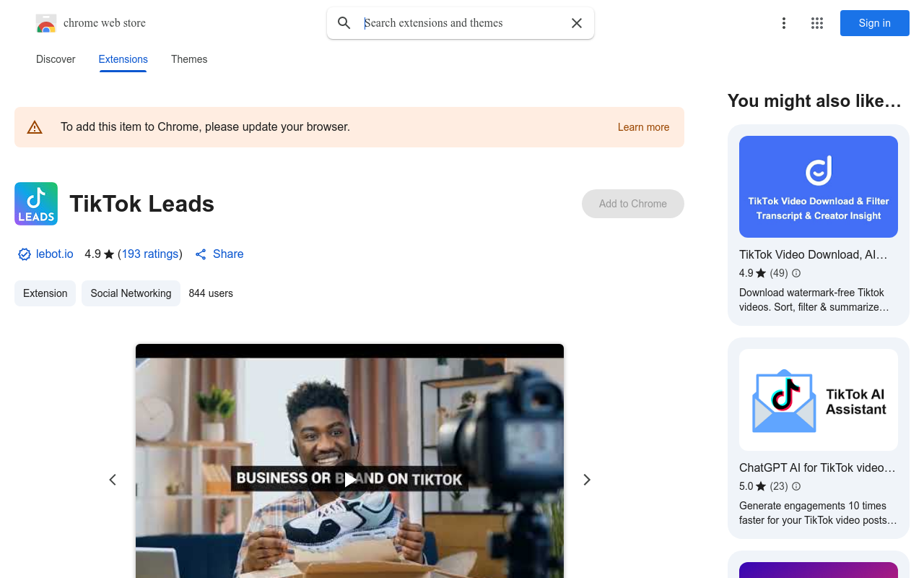Viewport: 924px width, 578px height.
Task: Select the Social Networking category chip
Action: pos(131,293)
